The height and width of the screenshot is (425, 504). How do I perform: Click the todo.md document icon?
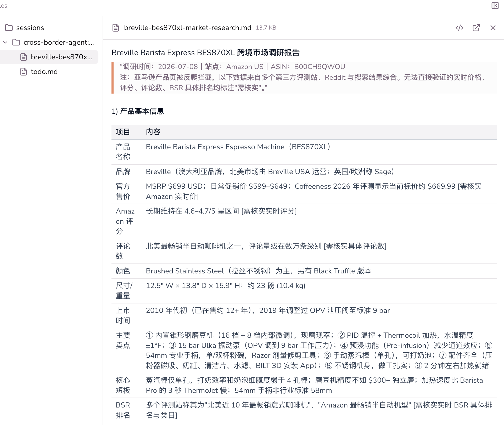(24, 72)
